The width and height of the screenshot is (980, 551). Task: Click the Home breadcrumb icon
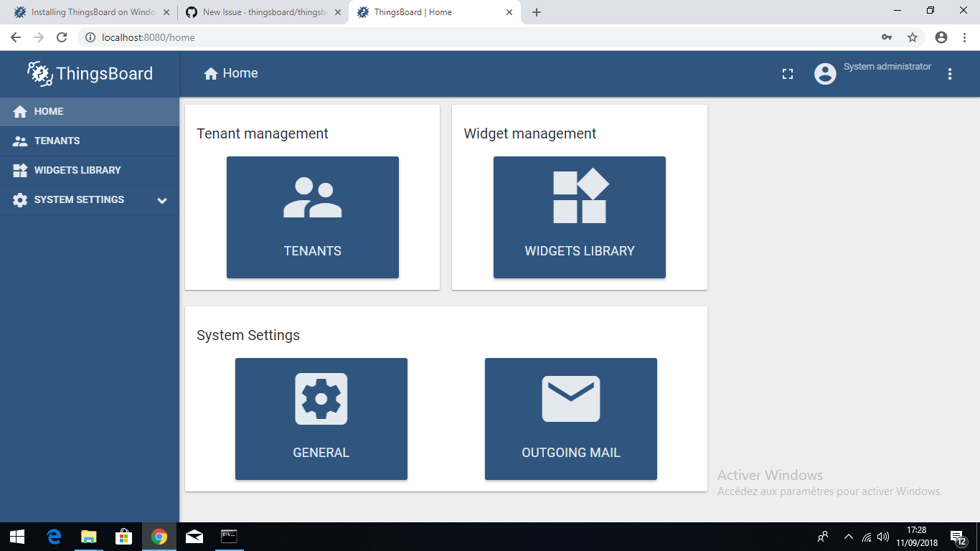tap(211, 74)
